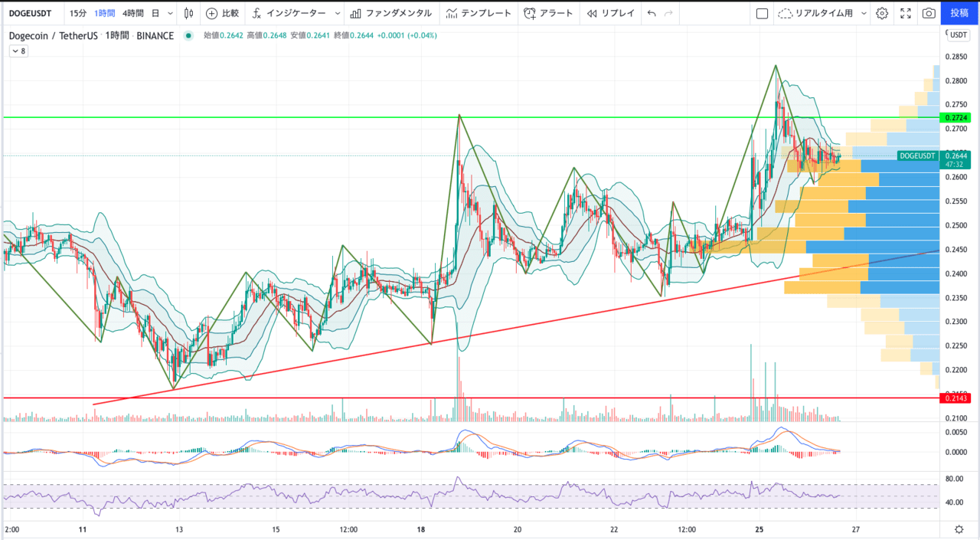The image size is (980, 540).
Task: Open chart time axis settings gear
Action: 959,529
